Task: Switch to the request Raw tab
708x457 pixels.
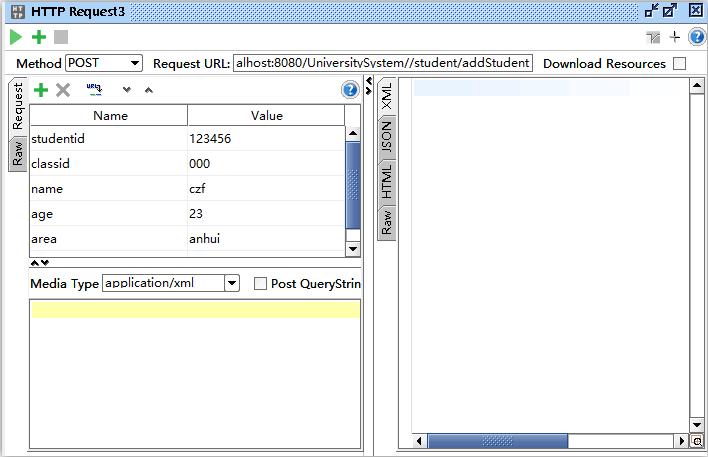Action: pyautogui.click(x=18, y=154)
